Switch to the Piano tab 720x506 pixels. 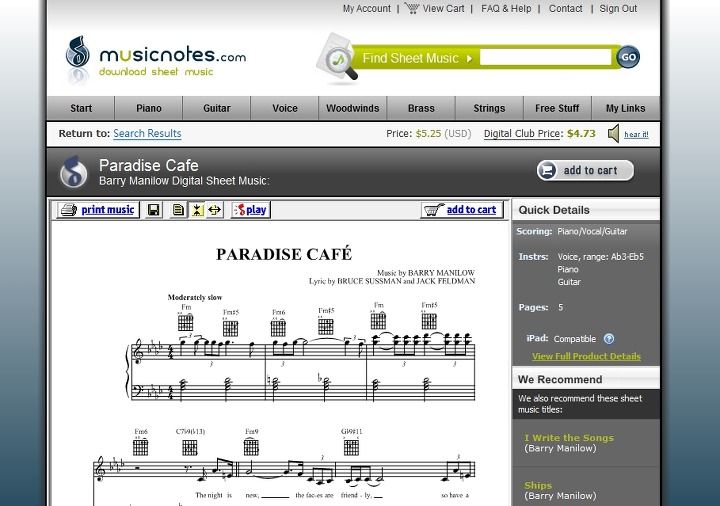point(149,108)
